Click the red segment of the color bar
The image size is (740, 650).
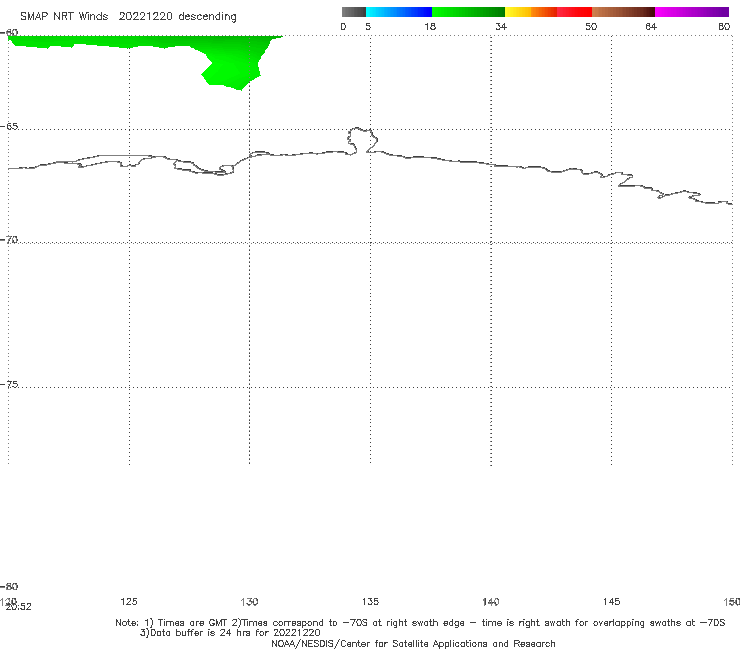coord(574,12)
